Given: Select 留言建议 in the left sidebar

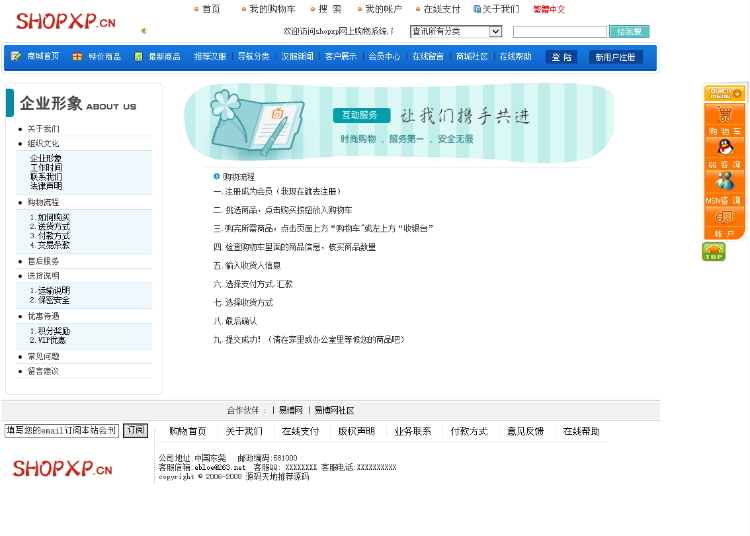Looking at the screenshot, I should tap(44, 371).
